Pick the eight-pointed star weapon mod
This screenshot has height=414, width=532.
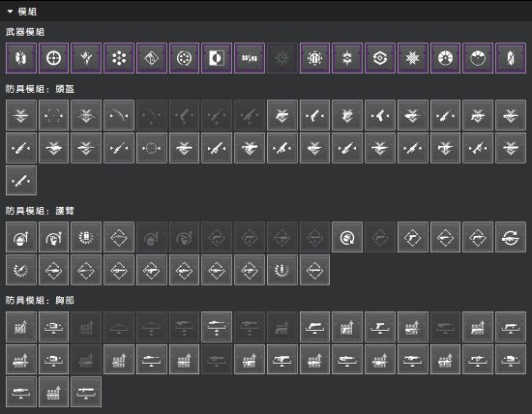point(413,58)
